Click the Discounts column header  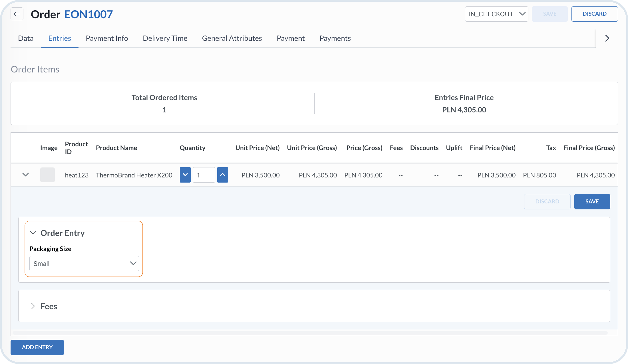tap(424, 148)
